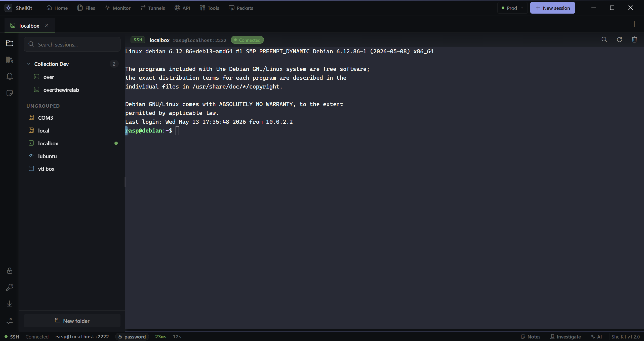644x341 pixels.
Task: Open the Tunnels view
Action: (x=153, y=8)
